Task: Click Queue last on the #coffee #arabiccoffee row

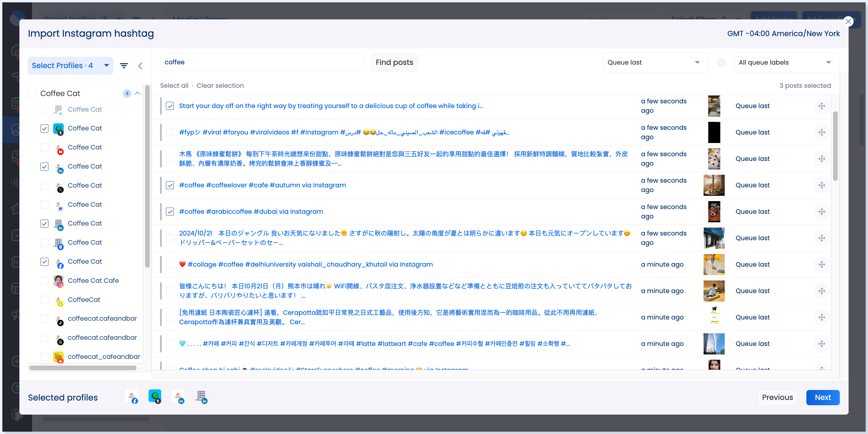Action: click(752, 212)
